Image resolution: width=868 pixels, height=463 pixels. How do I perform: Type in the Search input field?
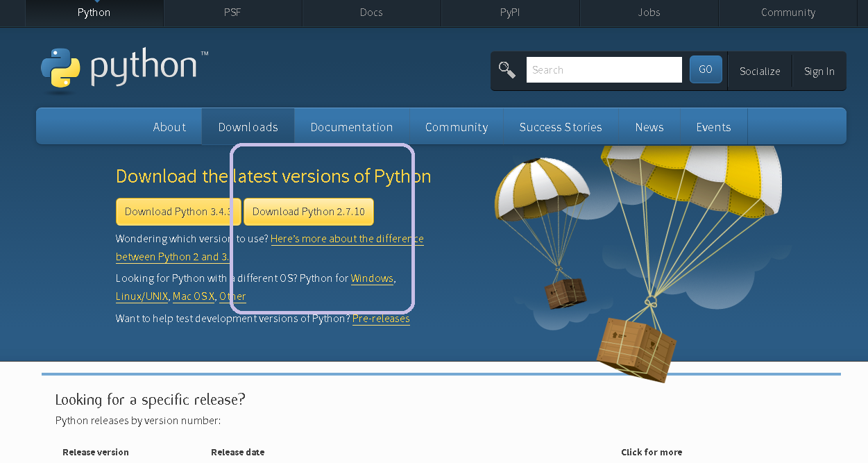point(604,70)
